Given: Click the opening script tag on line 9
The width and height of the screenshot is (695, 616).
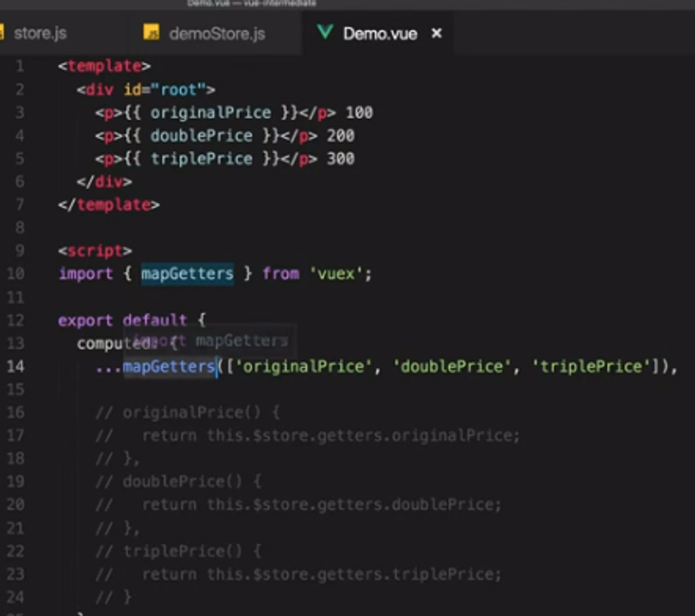Looking at the screenshot, I should coord(95,251).
